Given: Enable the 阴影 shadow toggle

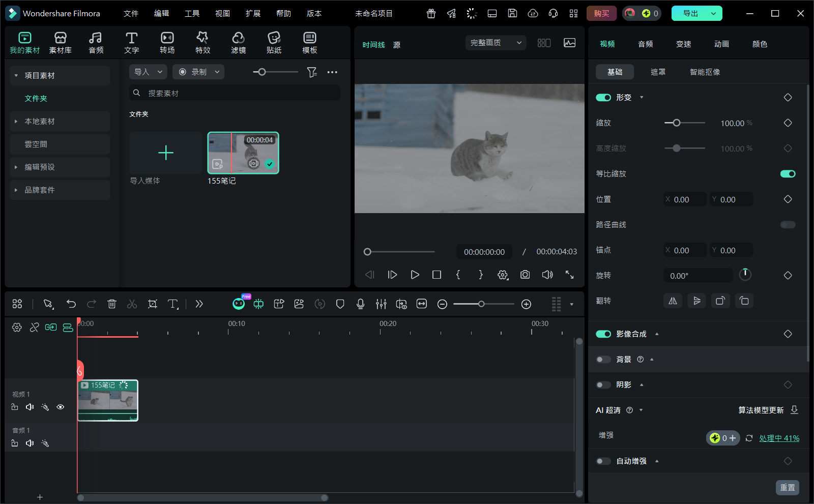Looking at the screenshot, I should coord(603,385).
